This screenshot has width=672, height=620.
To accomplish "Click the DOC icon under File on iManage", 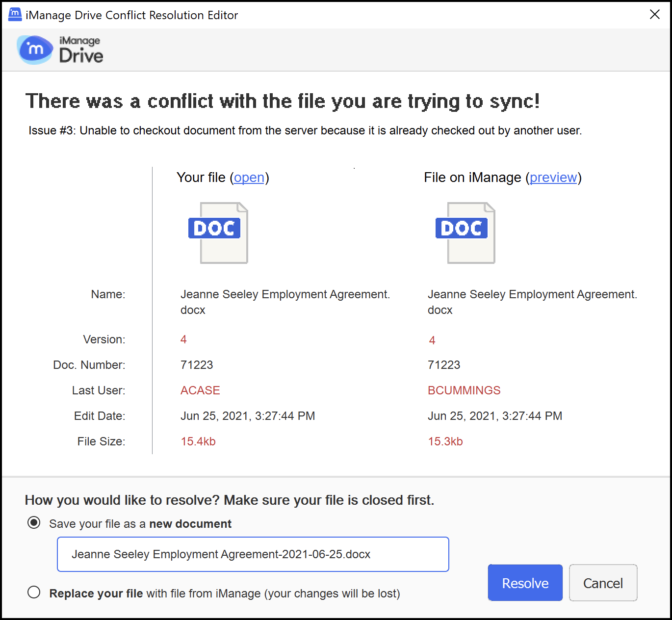I will (x=466, y=233).
